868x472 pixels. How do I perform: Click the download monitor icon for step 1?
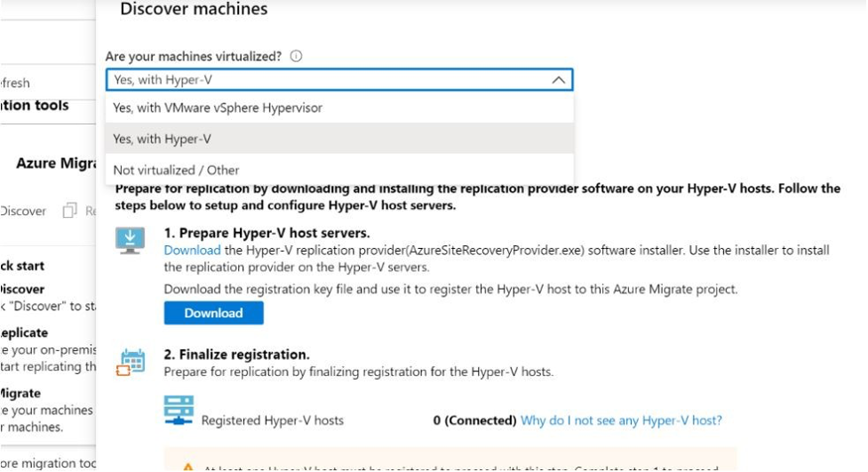pos(130,240)
